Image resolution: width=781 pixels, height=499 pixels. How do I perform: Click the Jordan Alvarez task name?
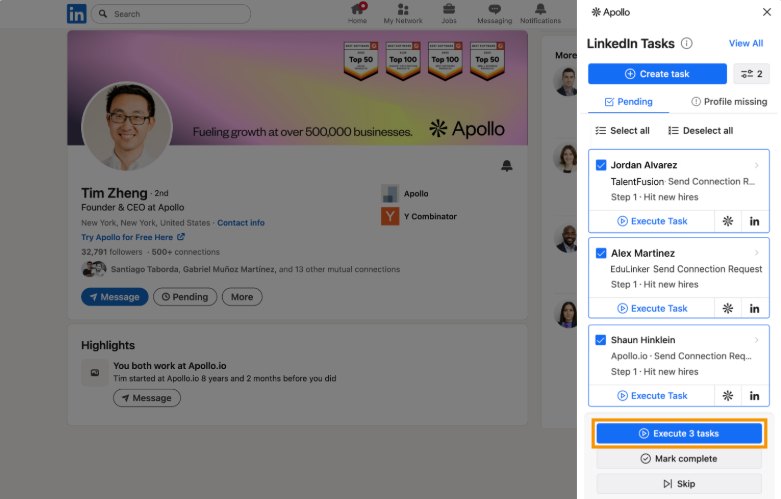coord(644,165)
